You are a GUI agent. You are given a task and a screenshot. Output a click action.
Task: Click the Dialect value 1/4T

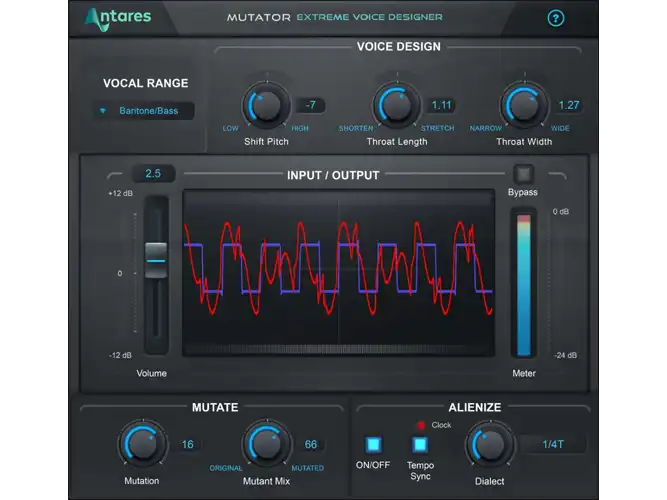553,444
